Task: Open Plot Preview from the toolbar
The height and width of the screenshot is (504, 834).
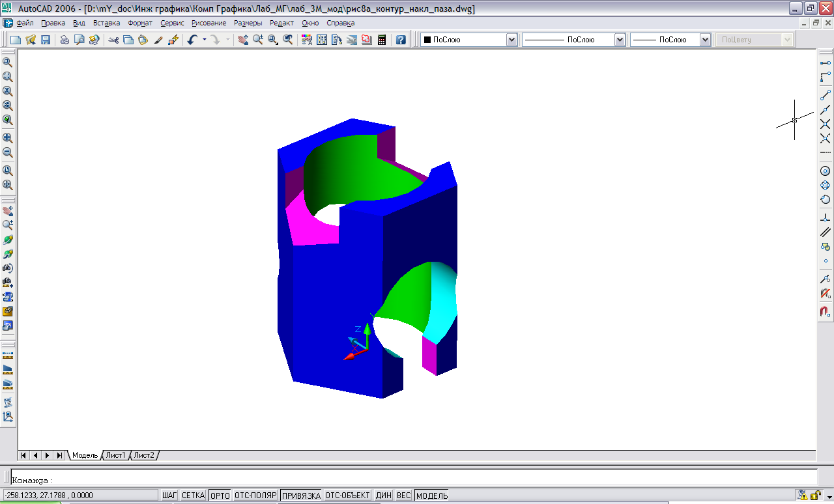Action: [79, 40]
